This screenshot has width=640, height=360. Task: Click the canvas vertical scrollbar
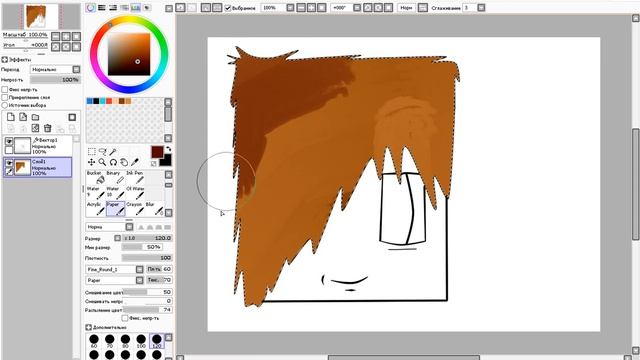[x=636, y=184]
